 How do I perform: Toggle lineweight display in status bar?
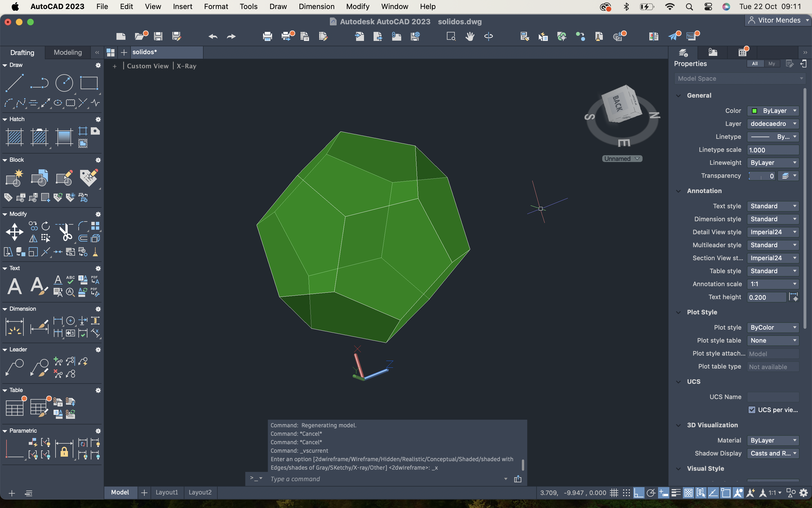pos(676,493)
